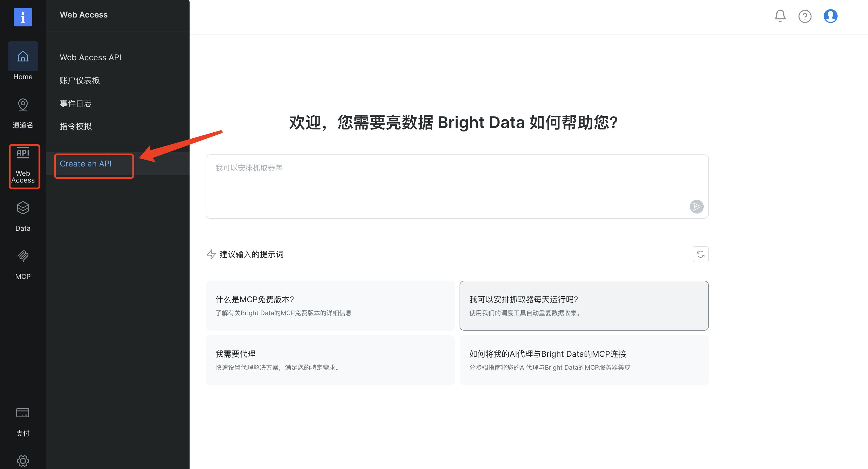Click the Create an API link
The image size is (868, 469).
[86, 164]
